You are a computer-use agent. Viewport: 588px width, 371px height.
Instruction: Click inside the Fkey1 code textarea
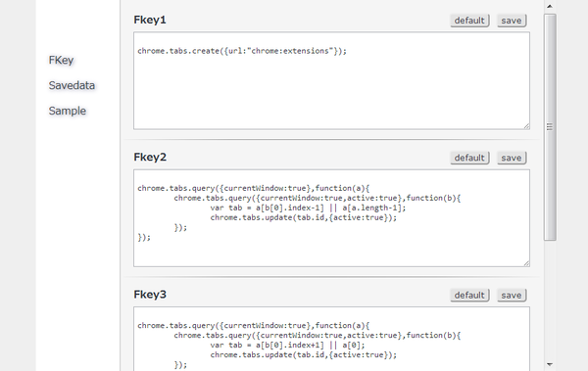(331, 80)
